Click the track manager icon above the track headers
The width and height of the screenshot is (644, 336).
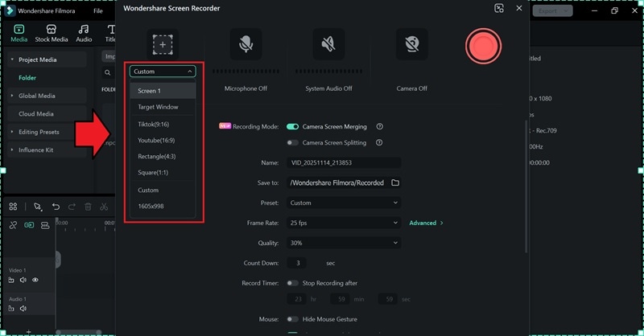pyautogui.click(x=45, y=225)
